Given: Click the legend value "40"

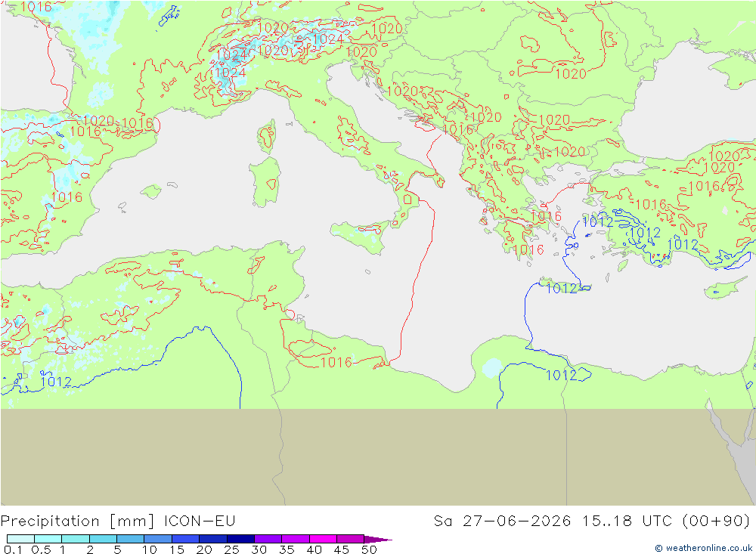Looking at the screenshot, I should pos(314,549).
